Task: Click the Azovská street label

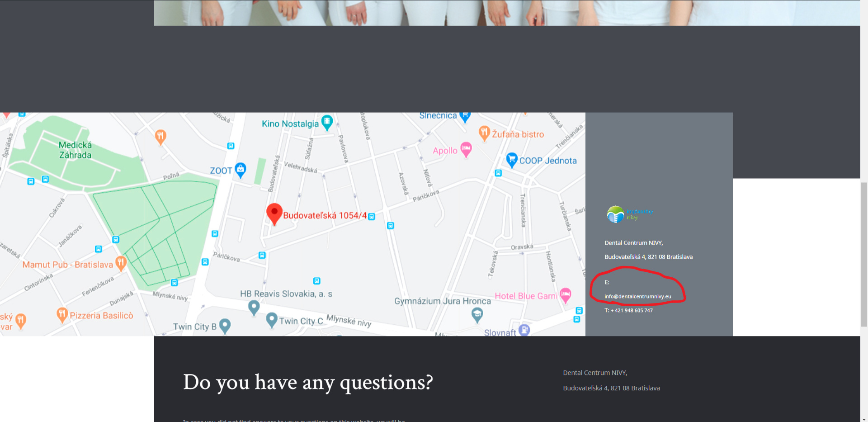Action: 403,184
